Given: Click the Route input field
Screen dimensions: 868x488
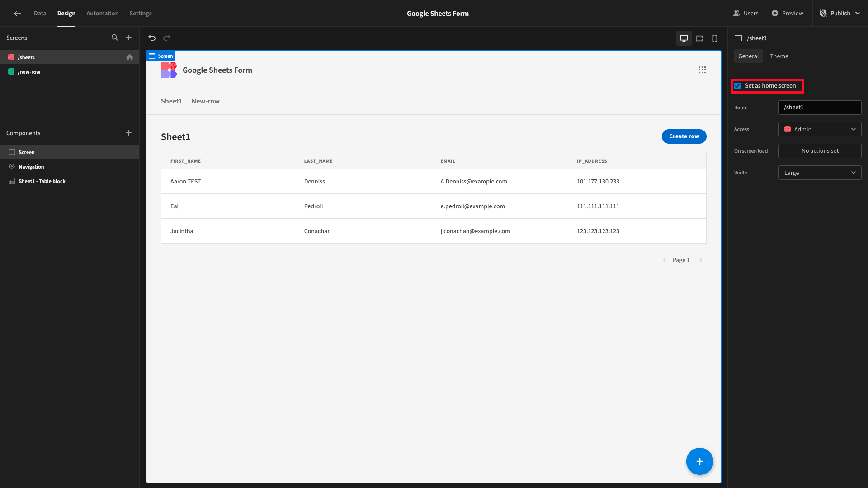Looking at the screenshot, I should [x=820, y=107].
